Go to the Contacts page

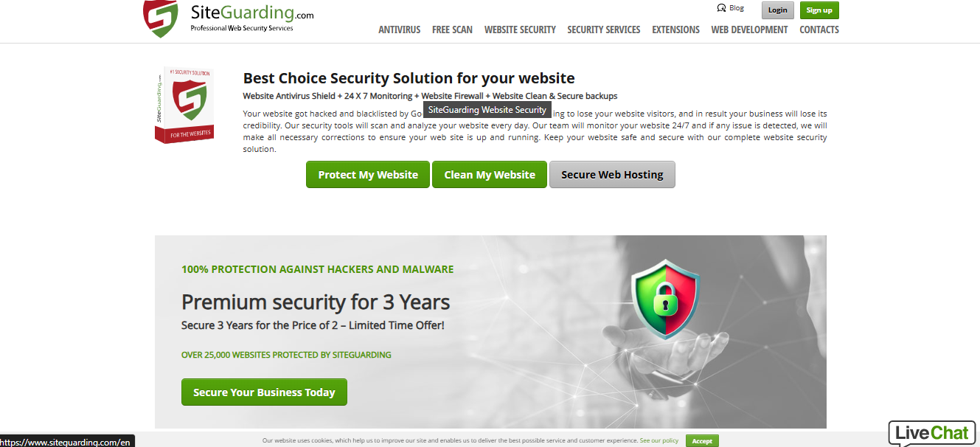click(x=819, y=30)
